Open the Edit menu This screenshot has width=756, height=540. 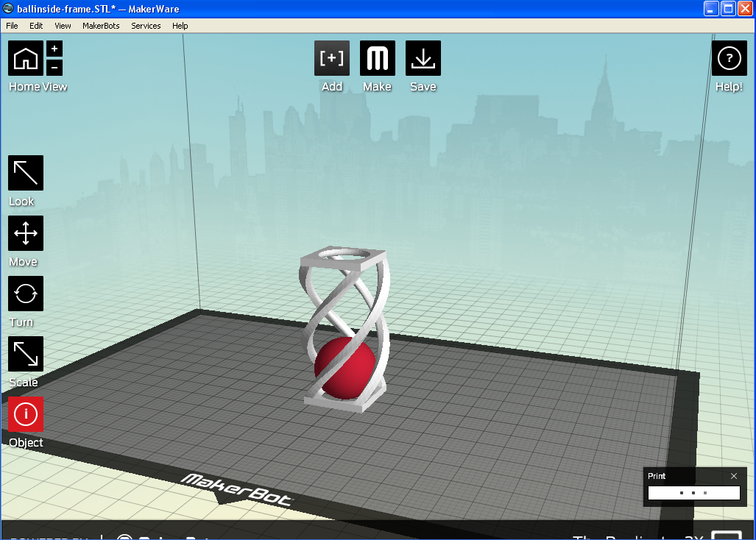click(36, 26)
